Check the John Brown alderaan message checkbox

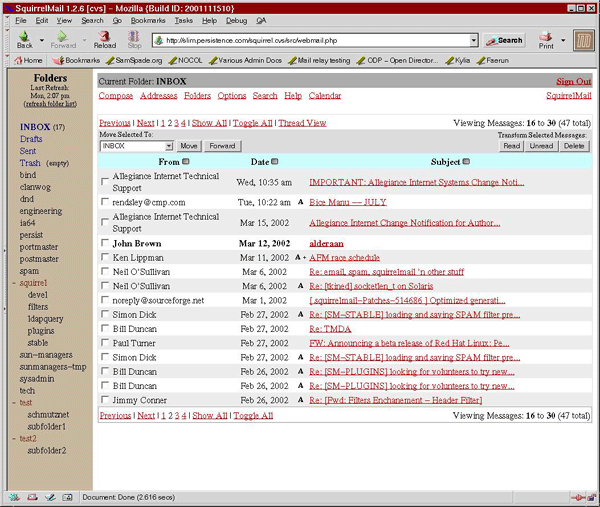pos(104,243)
